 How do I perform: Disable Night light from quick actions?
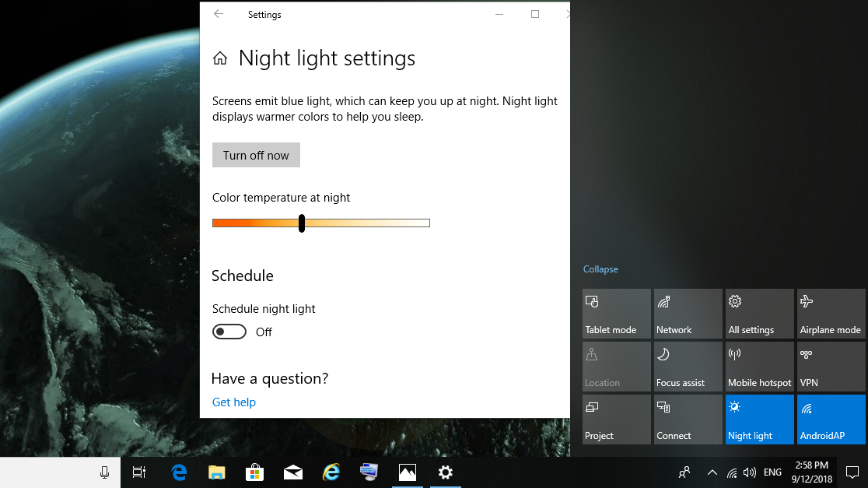[759, 419]
